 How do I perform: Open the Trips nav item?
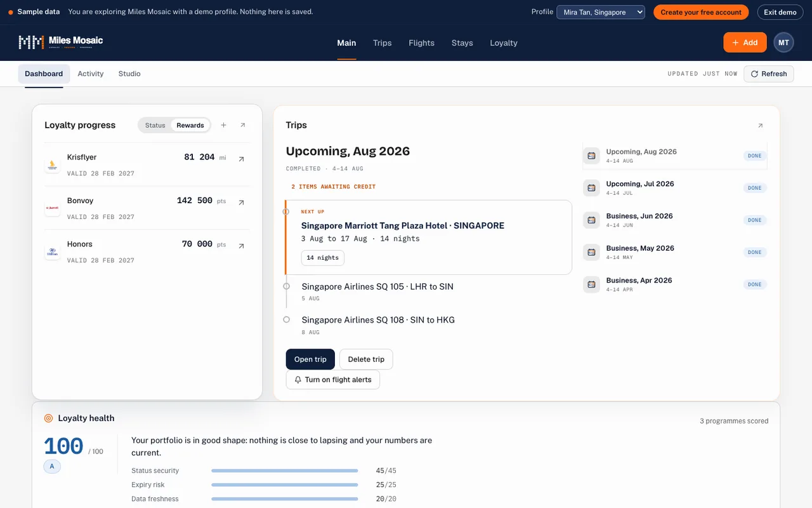click(x=382, y=43)
